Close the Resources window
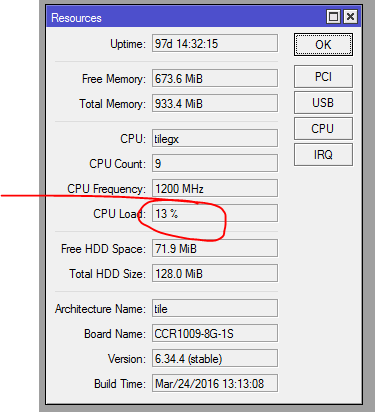The width and height of the screenshot is (375, 412). [350, 17]
